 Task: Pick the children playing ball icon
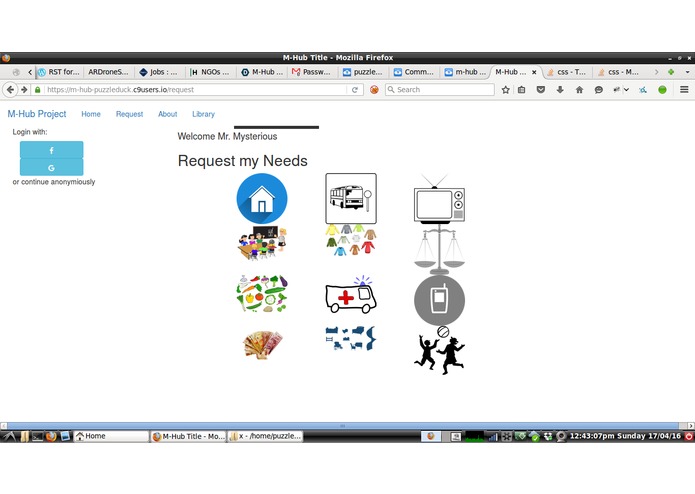(x=439, y=350)
